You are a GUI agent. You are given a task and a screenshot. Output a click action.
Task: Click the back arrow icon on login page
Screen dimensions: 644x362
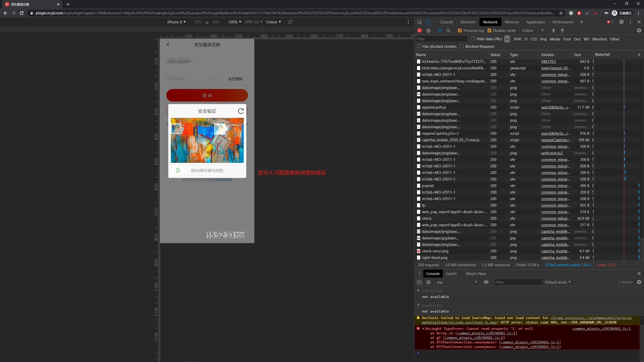(x=168, y=44)
